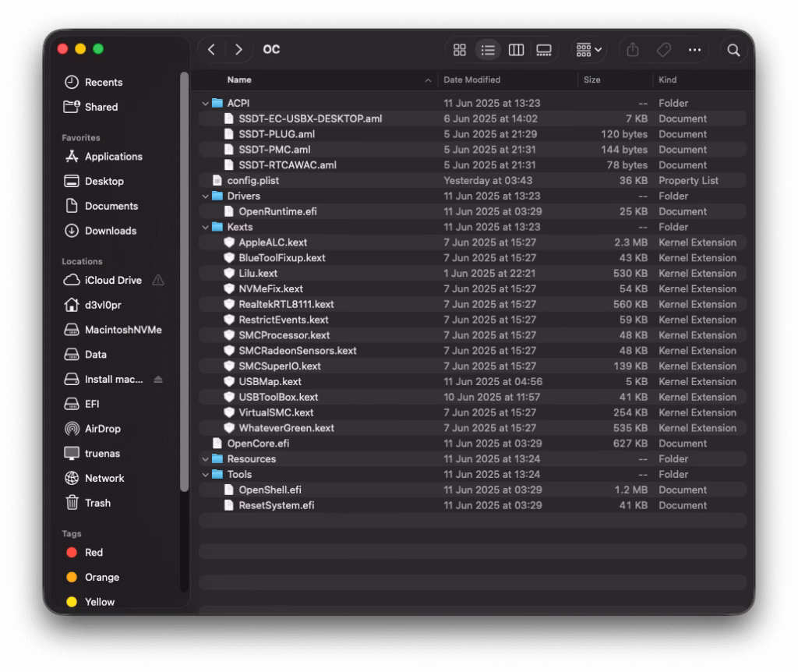Select VirtualSMC.kext
This screenshot has width=798, height=672.
(x=473, y=413)
